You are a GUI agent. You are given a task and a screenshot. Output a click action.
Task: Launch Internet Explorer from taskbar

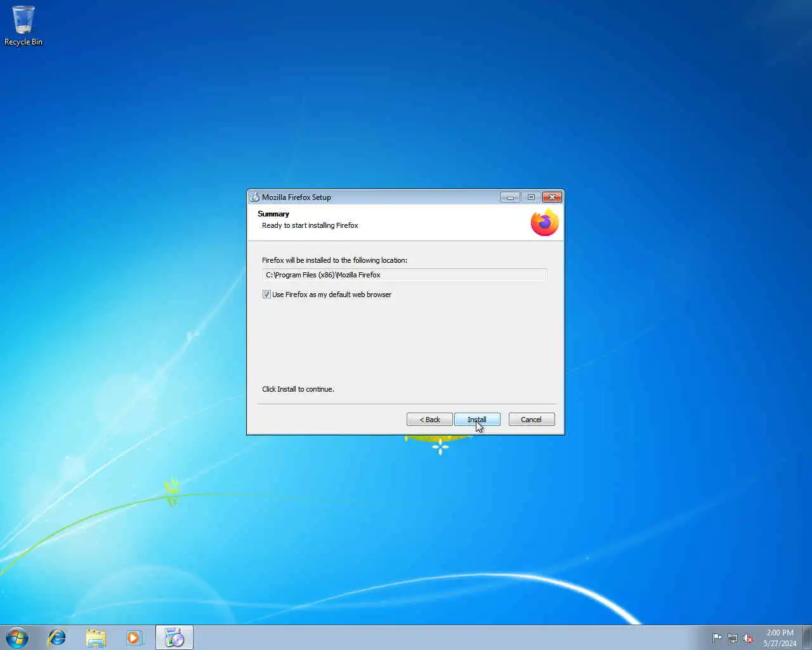(57, 637)
